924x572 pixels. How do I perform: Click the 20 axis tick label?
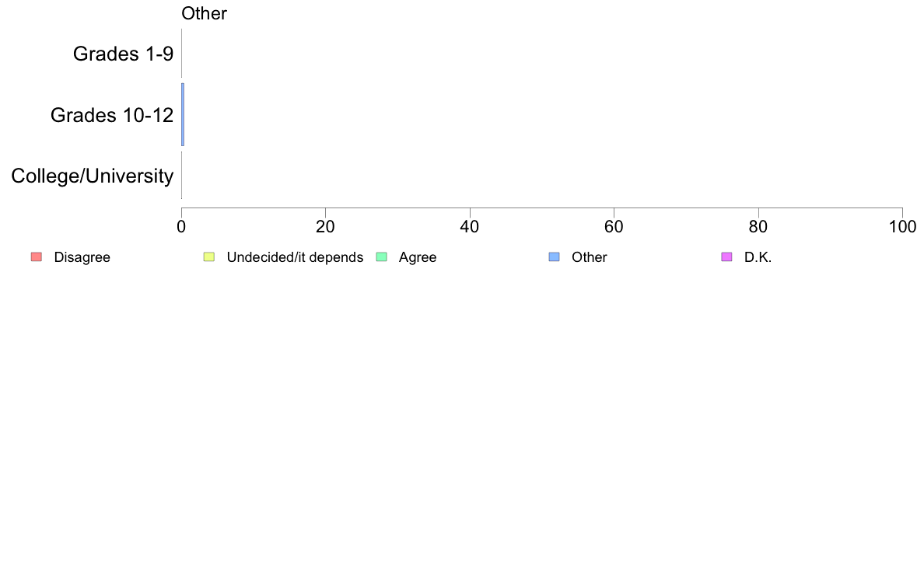point(325,227)
